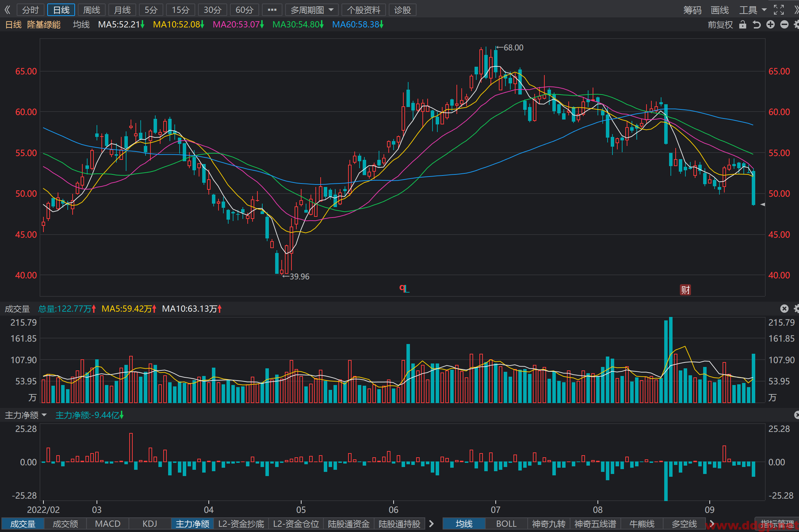Expand the right side panel chevron at top
Viewport: 799px width, 532px height.
coord(796,10)
